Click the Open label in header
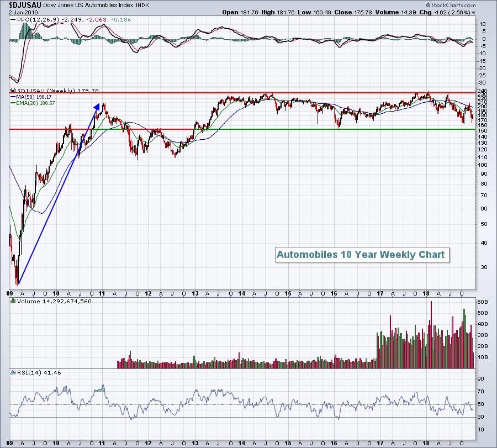The image size is (497, 448). click(x=231, y=12)
